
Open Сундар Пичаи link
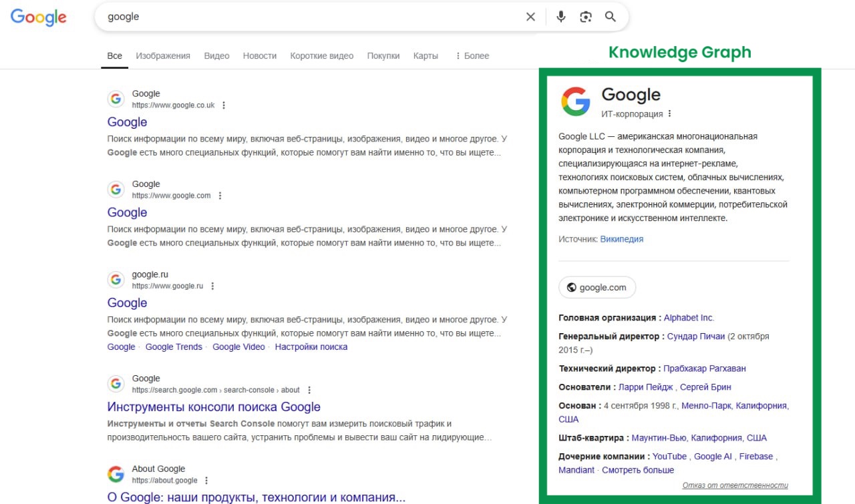pos(696,336)
